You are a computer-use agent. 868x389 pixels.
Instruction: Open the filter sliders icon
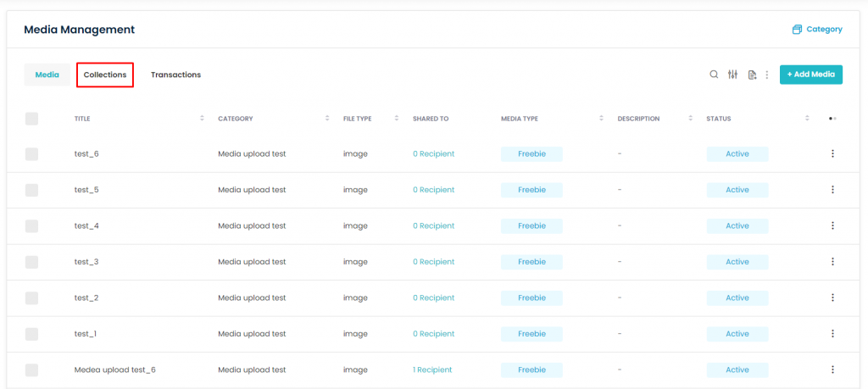point(732,75)
